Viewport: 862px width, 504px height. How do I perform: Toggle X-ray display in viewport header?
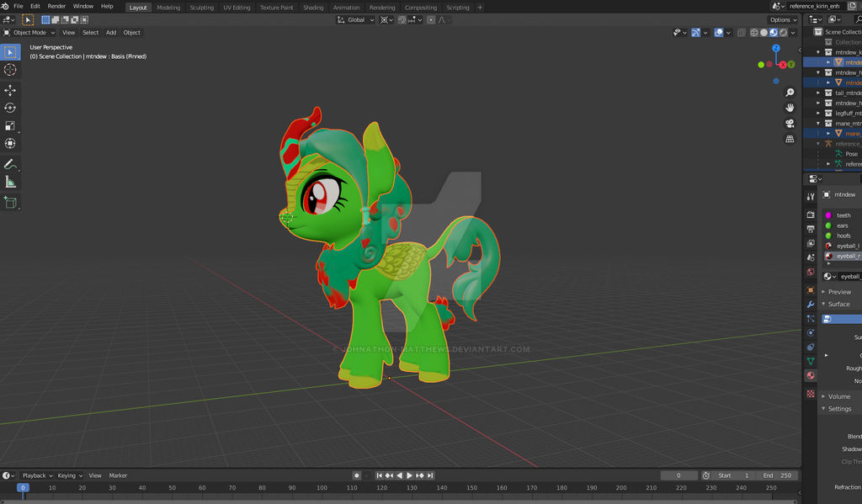pyautogui.click(x=742, y=33)
